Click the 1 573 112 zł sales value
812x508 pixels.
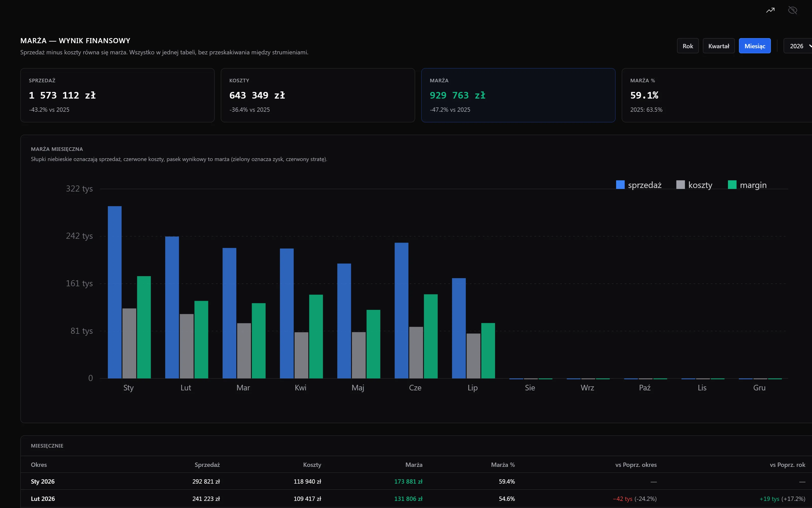coord(62,96)
